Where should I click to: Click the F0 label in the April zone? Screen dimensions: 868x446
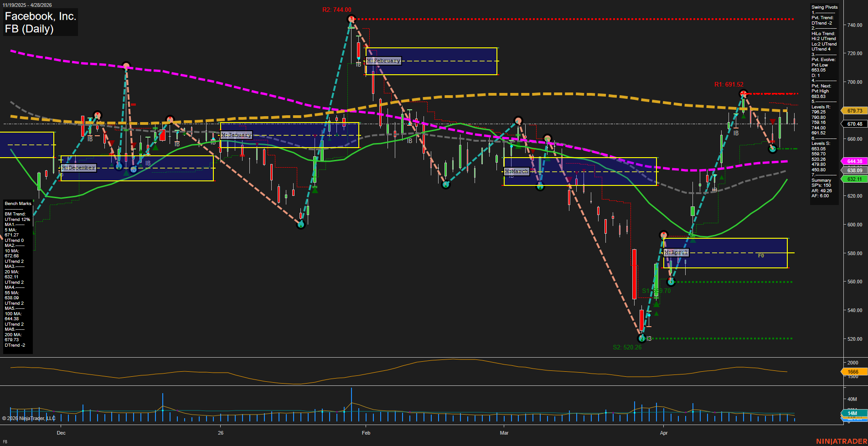(x=761, y=256)
